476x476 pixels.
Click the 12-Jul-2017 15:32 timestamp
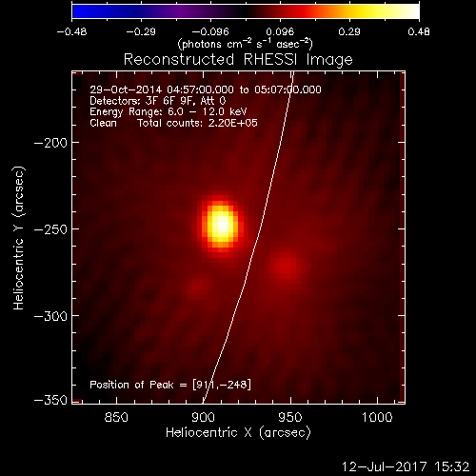[406, 466]
